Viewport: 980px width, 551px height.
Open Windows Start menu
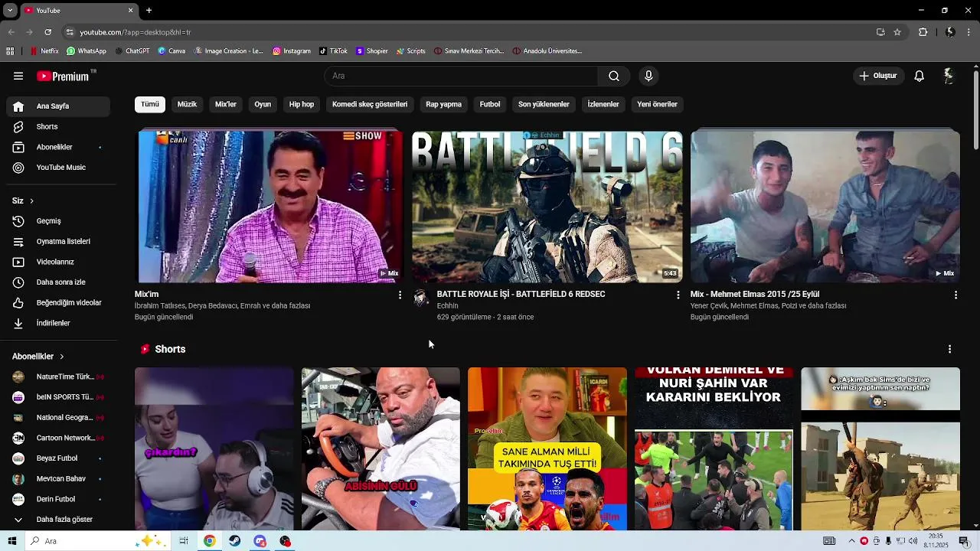tap(11, 541)
